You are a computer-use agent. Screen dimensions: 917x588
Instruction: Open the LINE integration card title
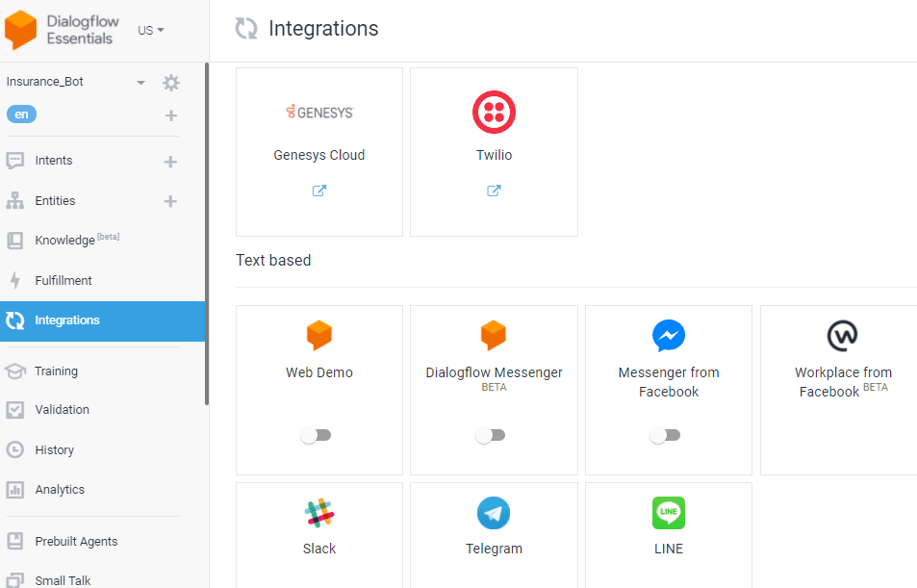coord(669,549)
